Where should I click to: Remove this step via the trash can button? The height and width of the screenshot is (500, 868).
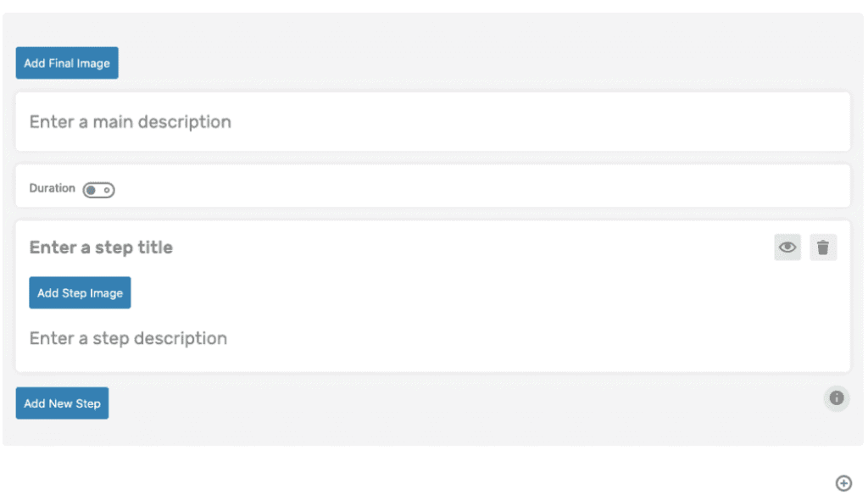click(823, 247)
